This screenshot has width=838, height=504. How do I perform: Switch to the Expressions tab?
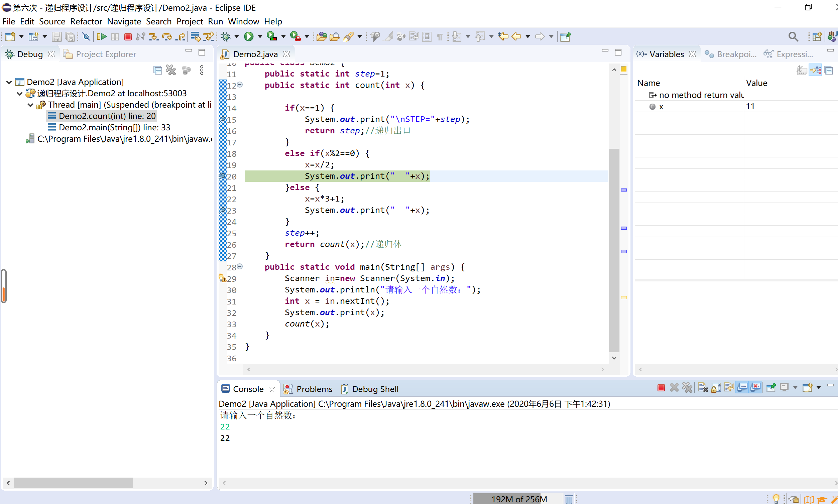tap(789, 54)
